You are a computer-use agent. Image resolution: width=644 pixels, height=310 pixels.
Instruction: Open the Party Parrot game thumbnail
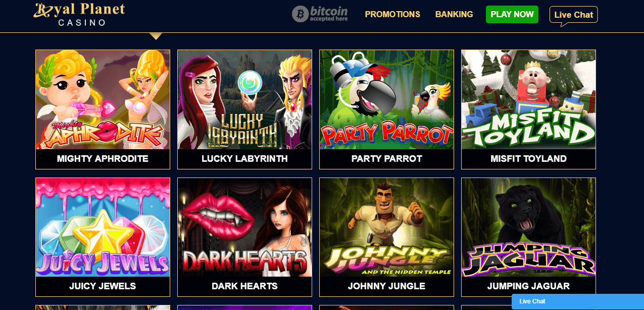coord(386,100)
